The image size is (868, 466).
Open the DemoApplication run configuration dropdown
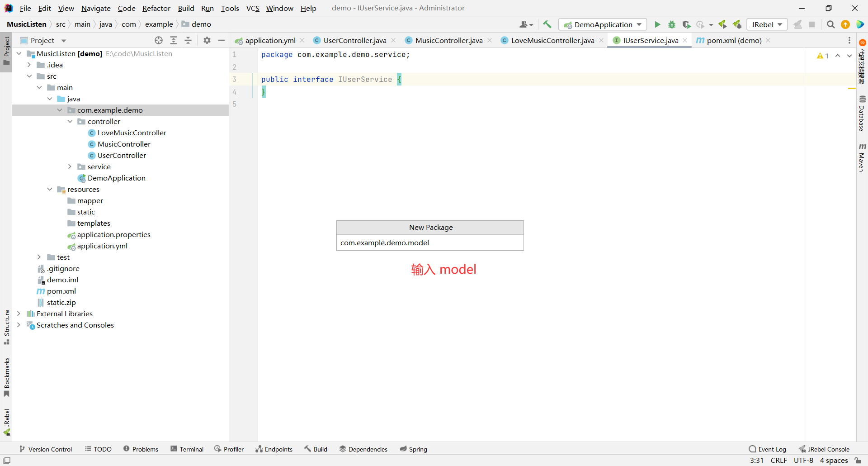pos(603,24)
